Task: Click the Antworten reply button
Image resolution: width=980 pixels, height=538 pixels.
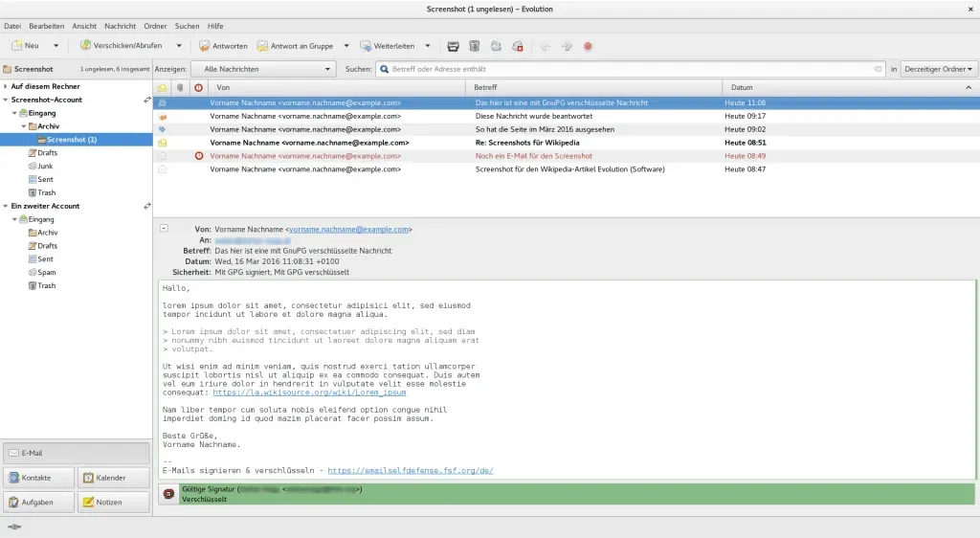Action: click(223, 46)
